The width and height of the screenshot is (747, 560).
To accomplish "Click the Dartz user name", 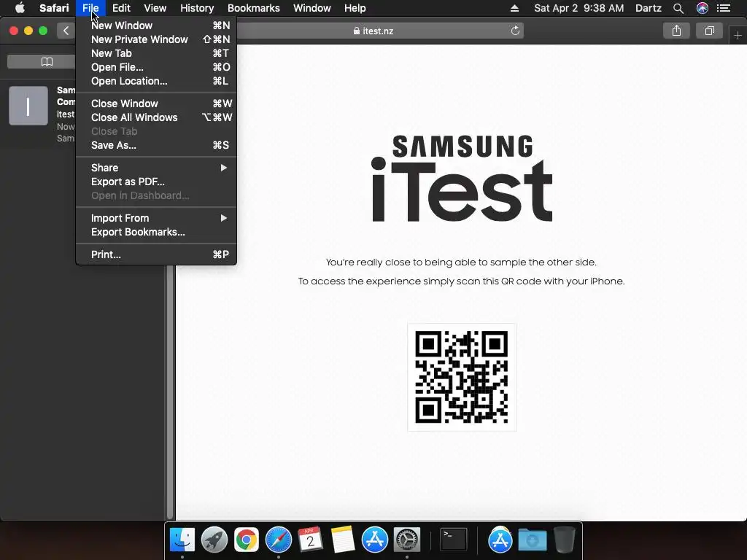I will [x=649, y=8].
